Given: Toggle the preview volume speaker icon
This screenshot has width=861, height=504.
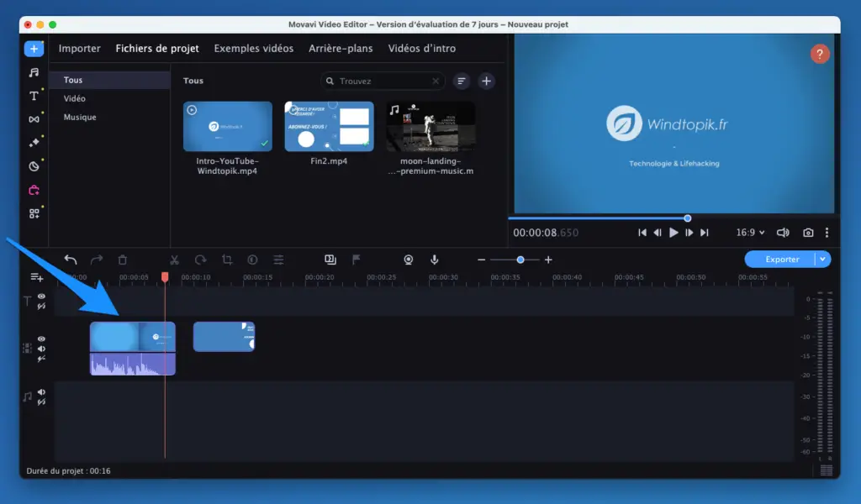Looking at the screenshot, I should click(783, 233).
